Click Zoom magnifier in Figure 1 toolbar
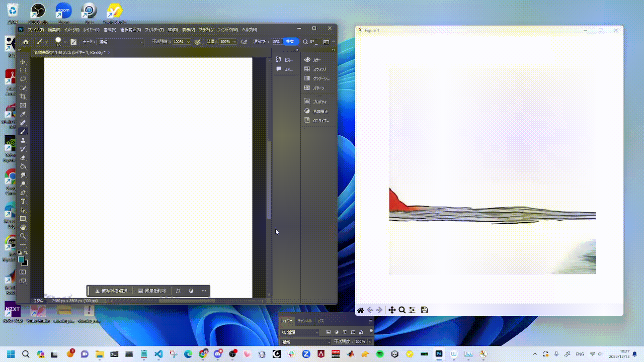644x362 pixels. click(402, 310)
